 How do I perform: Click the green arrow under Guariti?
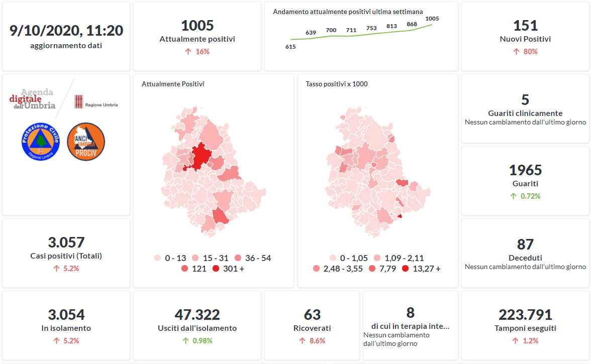point(513,196)
